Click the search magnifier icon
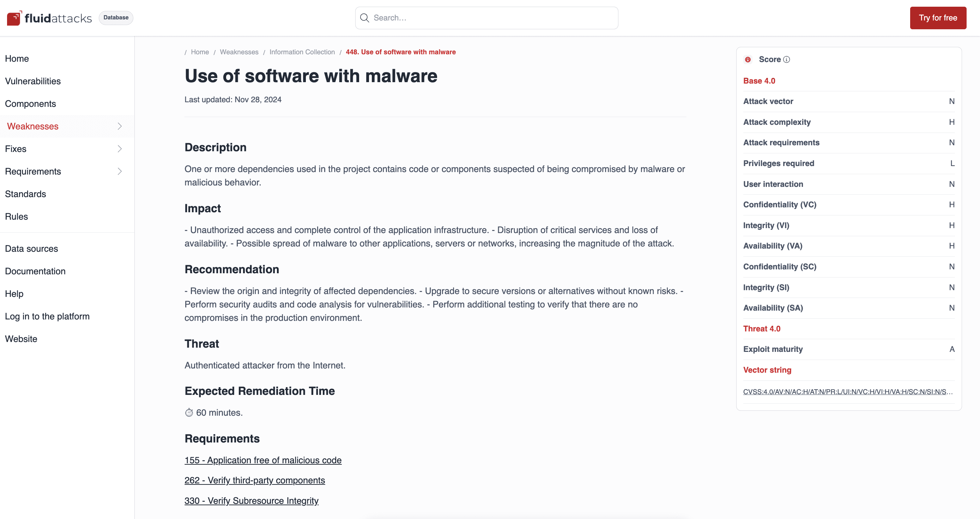 (x=364, y=18)
